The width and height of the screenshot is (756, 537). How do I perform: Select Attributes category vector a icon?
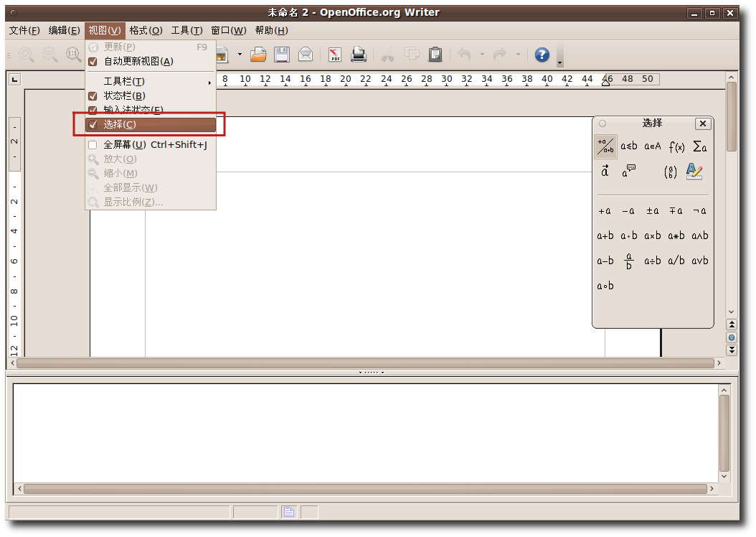point(605,171)
